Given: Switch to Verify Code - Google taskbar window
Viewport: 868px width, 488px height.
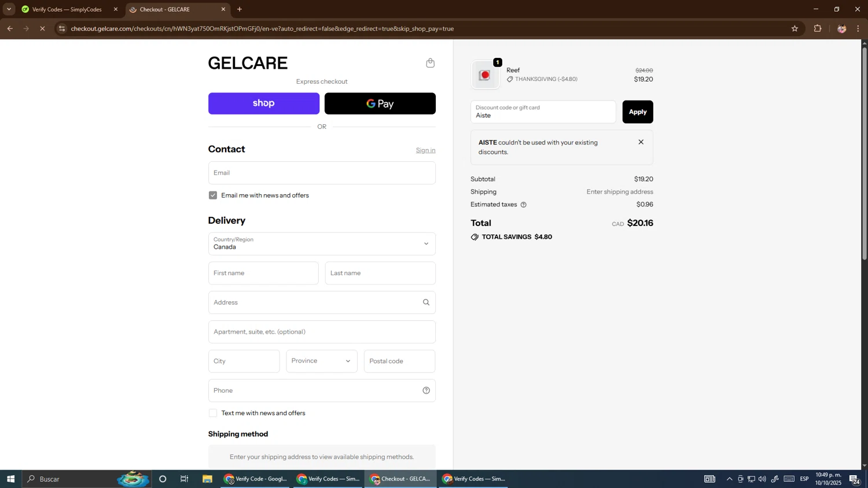Looking at the screenshot, I should tap(256, 479).
